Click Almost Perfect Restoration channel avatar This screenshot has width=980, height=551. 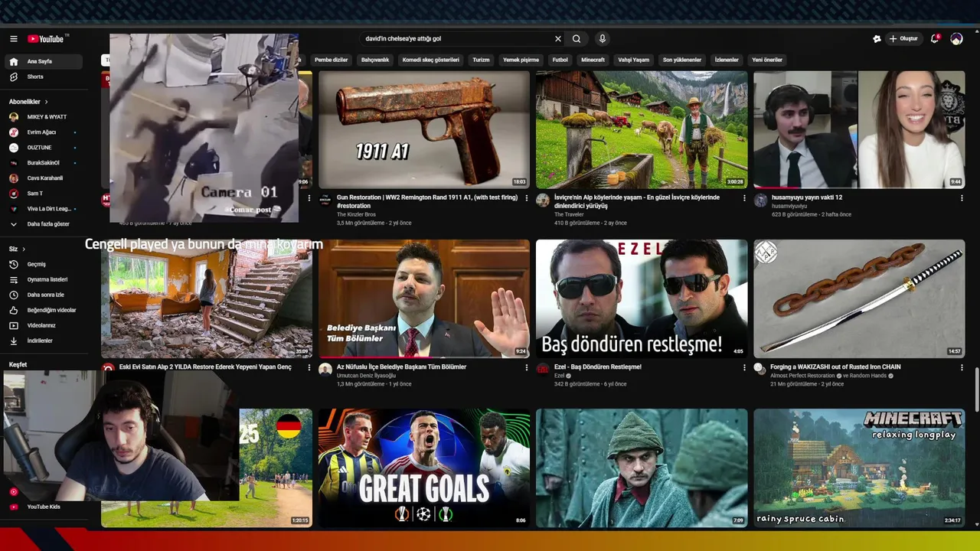pyautogui.click(x=760, y=370)
